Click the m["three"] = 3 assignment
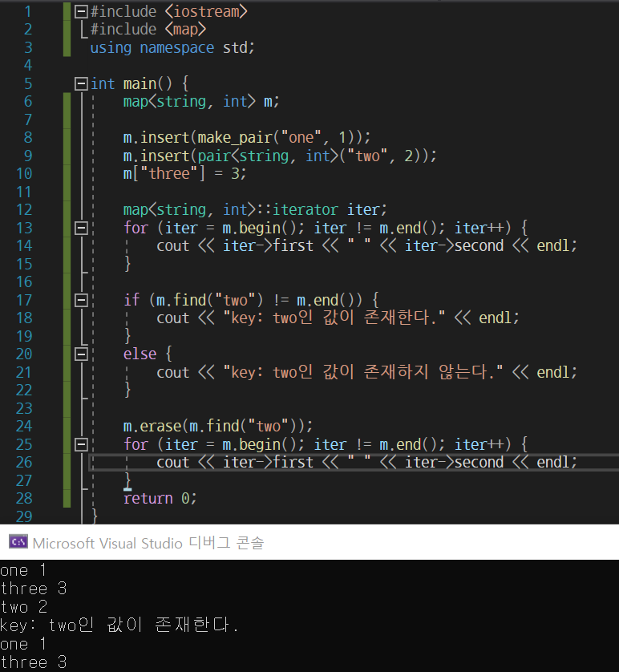The image size is (619, 672). pos(184,173)
